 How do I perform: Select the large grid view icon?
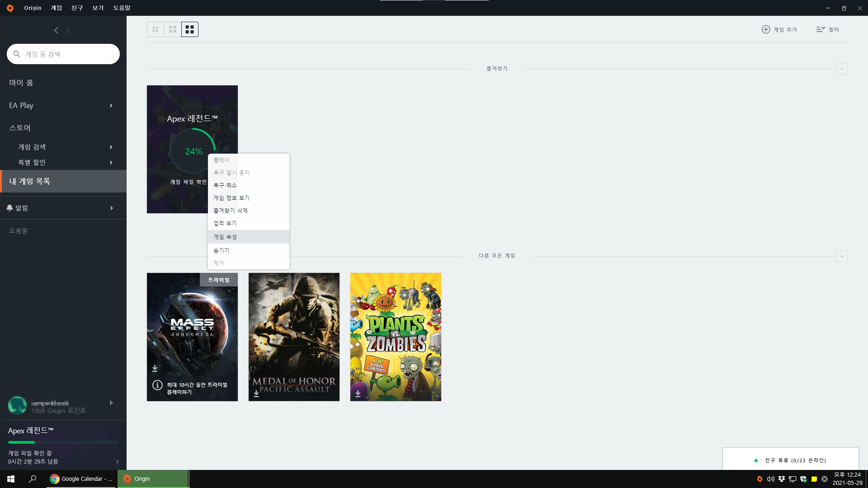click(190, 29)
